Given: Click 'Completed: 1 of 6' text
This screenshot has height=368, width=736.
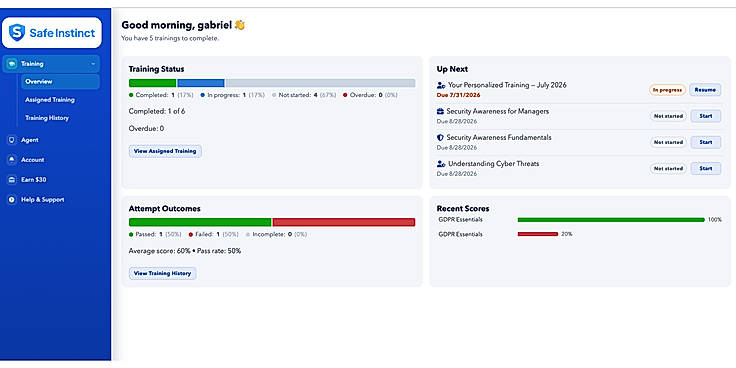Looking at the screenshot, I should pos(157,112).
